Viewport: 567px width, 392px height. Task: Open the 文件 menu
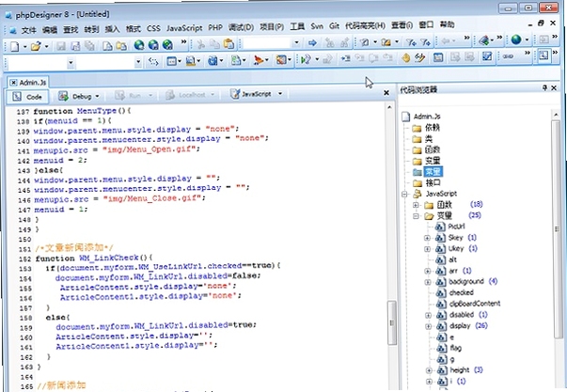[28, 30]
